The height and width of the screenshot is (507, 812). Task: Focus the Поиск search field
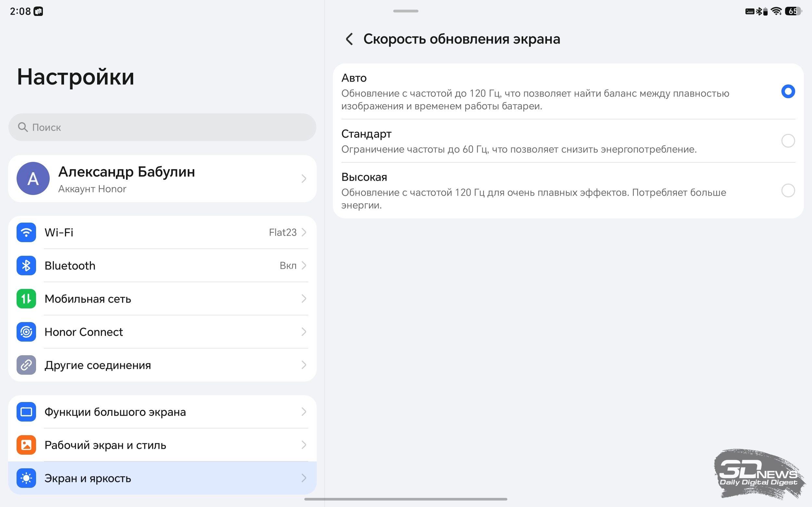tap(162, 127)
